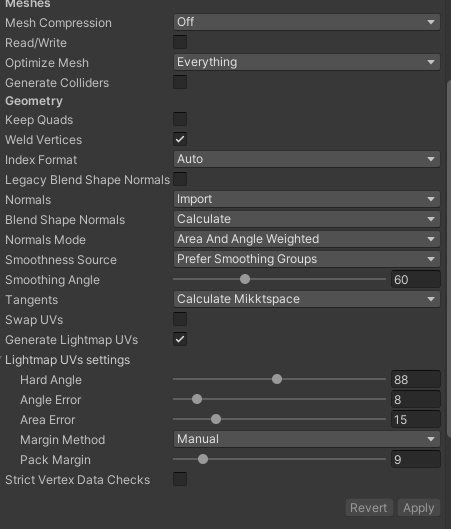
Task: Click the Mesh Compression label
Action: coord(58,23)
